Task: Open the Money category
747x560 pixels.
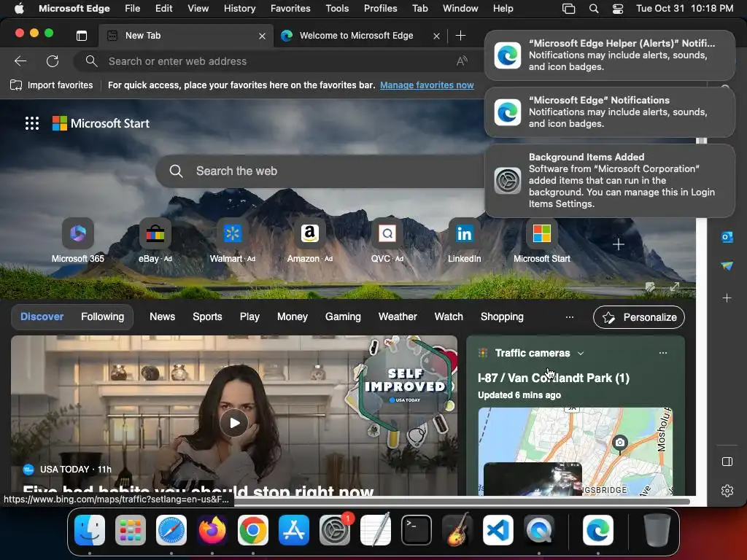Action: coord(292,316)
